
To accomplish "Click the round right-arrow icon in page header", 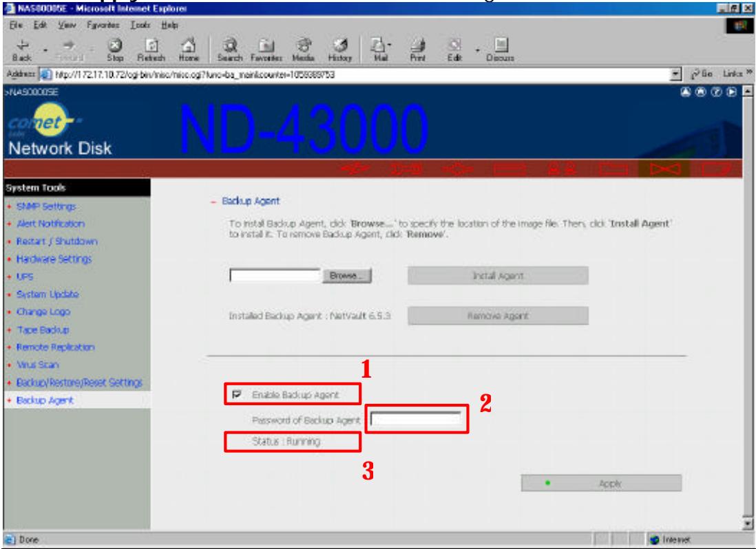I will click(732, 92).
